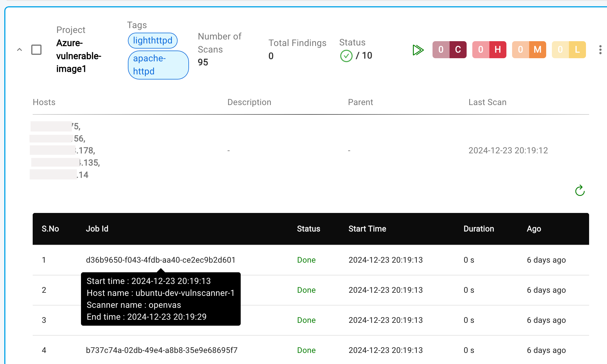607x364 pixels.
Task: Click the High severity badge
Action: [x=489, y=50]
